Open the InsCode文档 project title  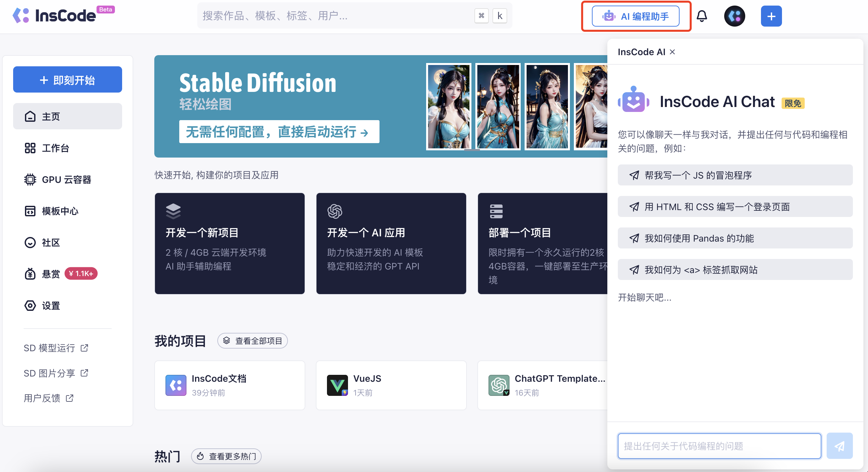(x=219, y=378)
